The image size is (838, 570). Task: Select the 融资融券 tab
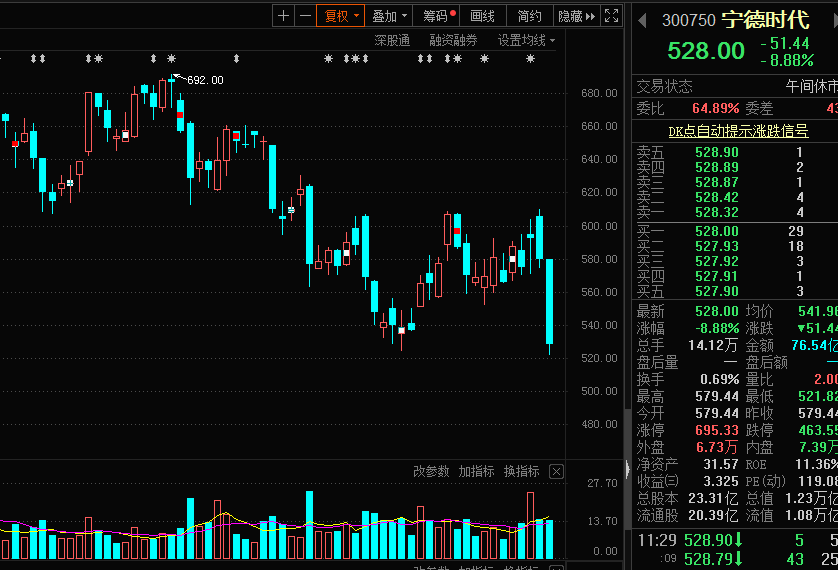[x=453, y=40]
